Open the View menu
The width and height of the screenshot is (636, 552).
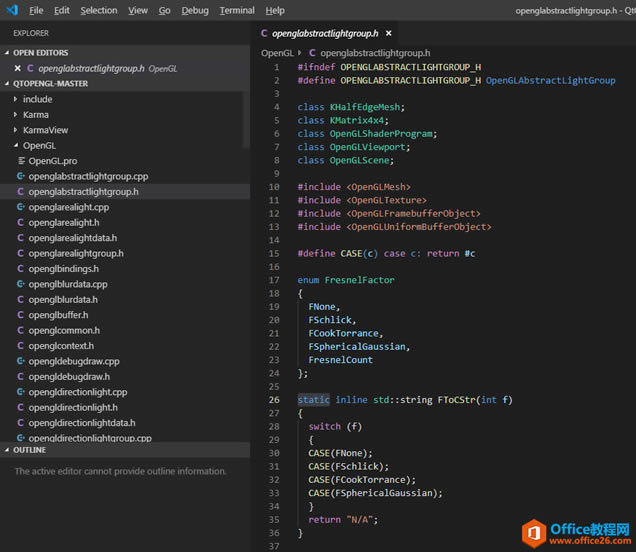coord(138,11)
